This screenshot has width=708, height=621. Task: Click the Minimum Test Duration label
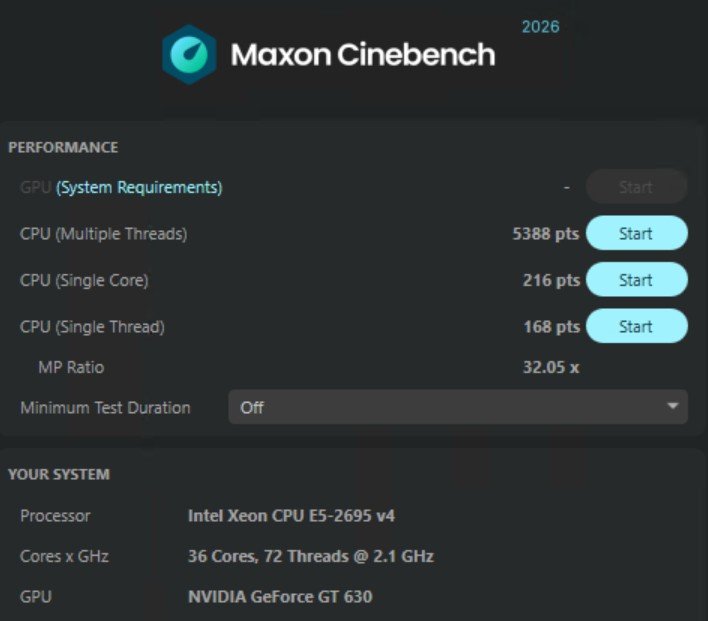pos(105,407)
